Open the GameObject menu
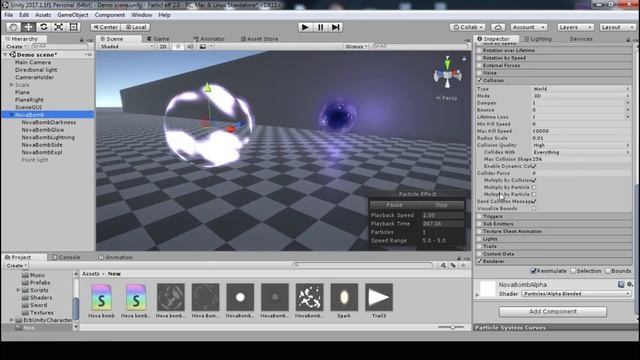The height and width of the screenshot is (360, 640). point(73,15)
